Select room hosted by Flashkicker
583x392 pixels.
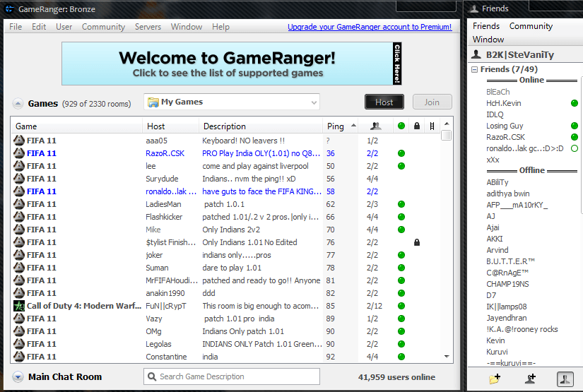pyautogui.click(x=225, y=217)
